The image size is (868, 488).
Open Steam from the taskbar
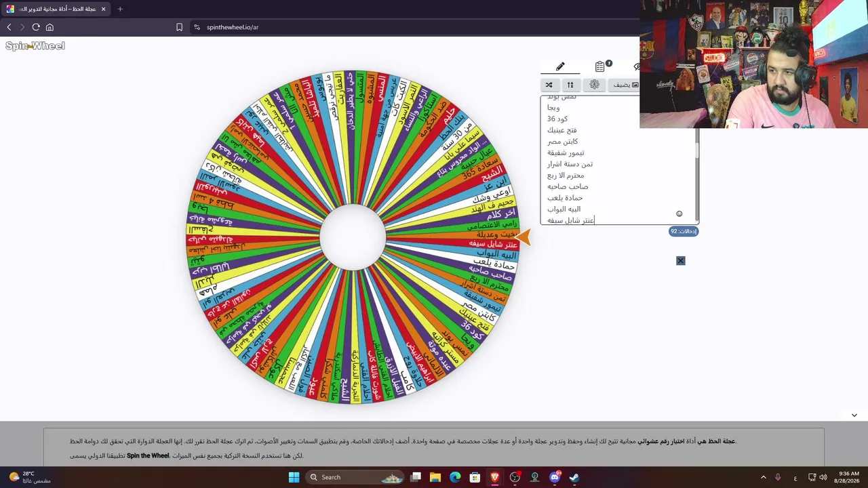[x=574, y=477]
